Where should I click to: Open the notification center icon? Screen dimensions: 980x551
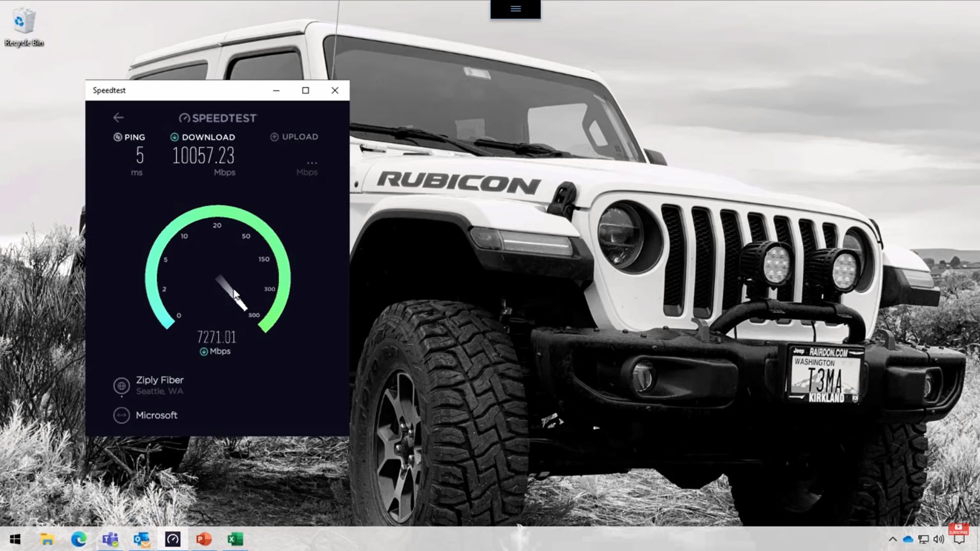point(960,540)
